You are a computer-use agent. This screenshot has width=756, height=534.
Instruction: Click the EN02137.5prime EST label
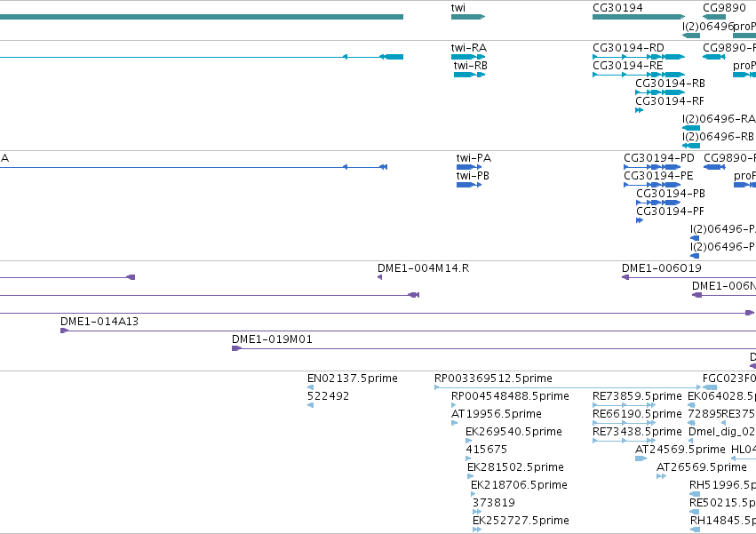353,379
